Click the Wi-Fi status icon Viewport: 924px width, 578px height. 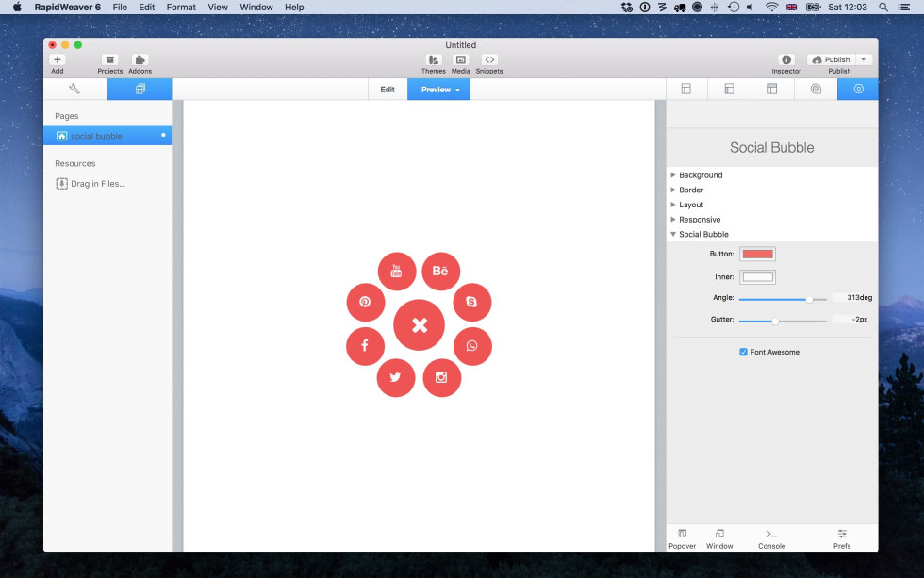tap(771, 7)
